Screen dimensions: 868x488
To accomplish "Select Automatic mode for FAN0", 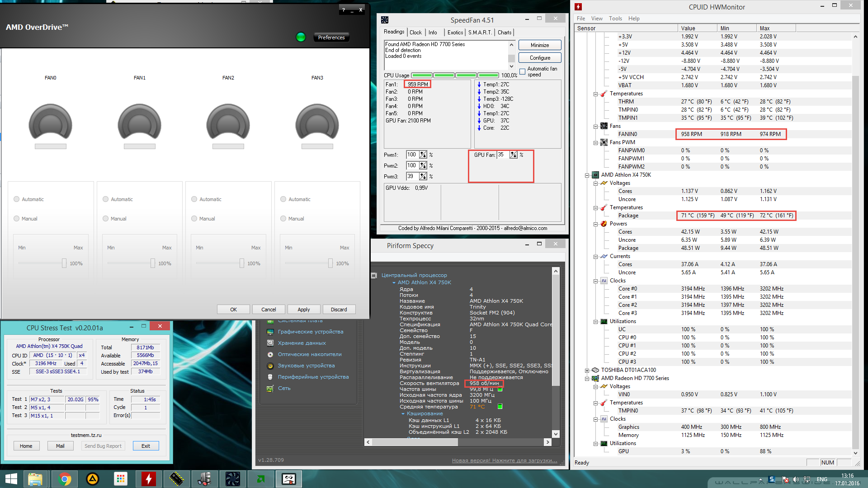I will pos(17,199).
